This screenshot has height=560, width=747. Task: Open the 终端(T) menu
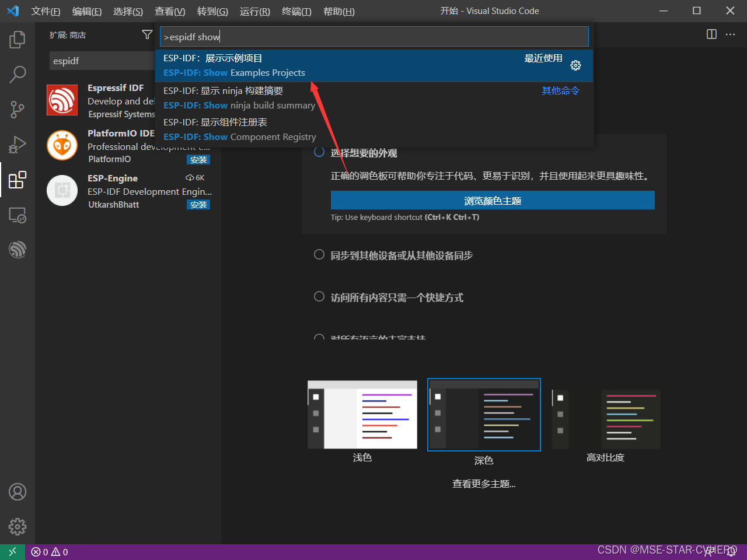click(x=296, y=11)
